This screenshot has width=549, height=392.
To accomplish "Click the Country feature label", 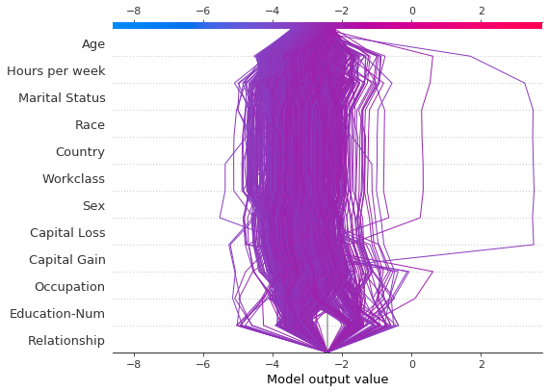I will pyautogui.click(x=80, y=152).
